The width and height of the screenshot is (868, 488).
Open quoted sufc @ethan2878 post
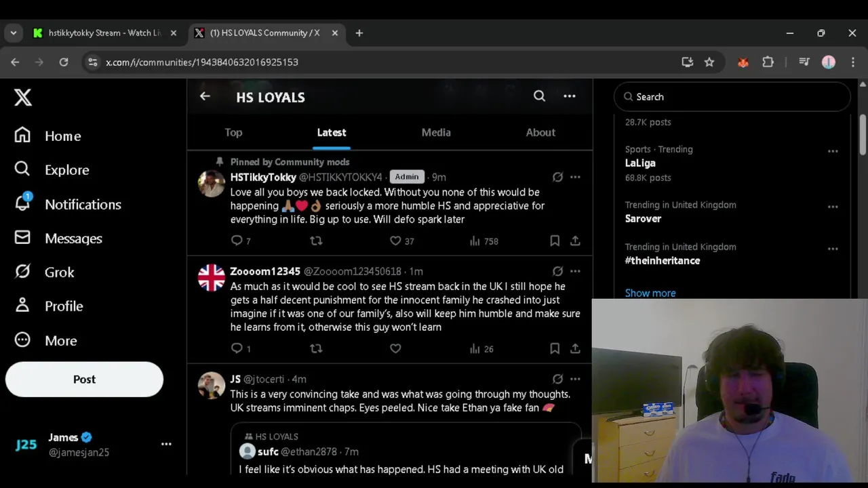tap(406, 450)
